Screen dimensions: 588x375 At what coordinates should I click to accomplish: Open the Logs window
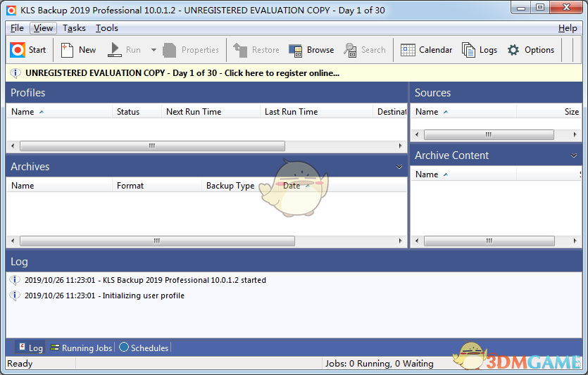480,50
